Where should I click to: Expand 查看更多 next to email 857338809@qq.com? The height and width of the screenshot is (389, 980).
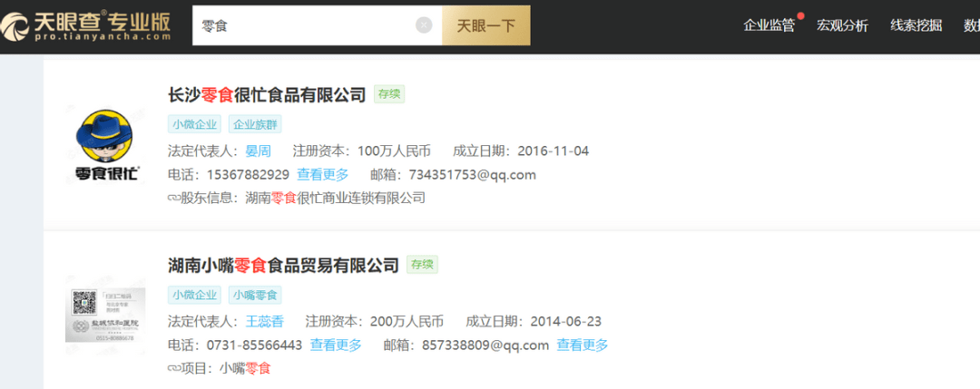pyautogui.click(x=583, y=345)
